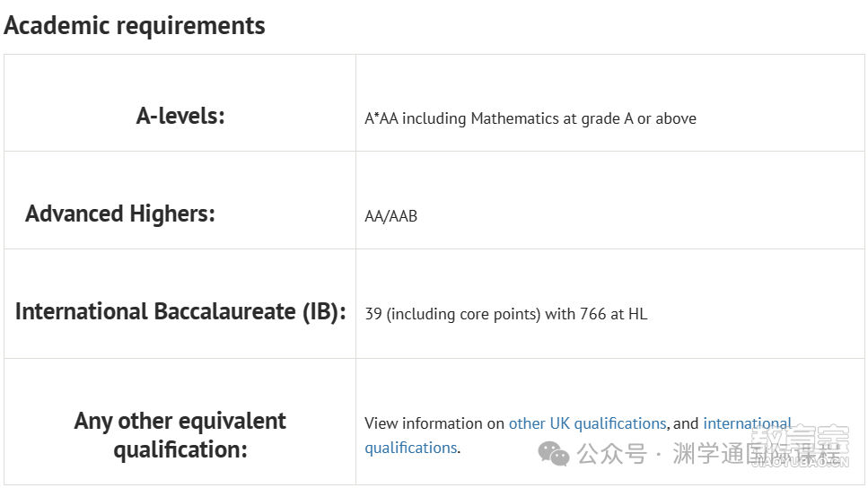This screenshot has width=868, height=488.
Task: Open the 'other UK qualifications' link
Action: click(587, 423)
